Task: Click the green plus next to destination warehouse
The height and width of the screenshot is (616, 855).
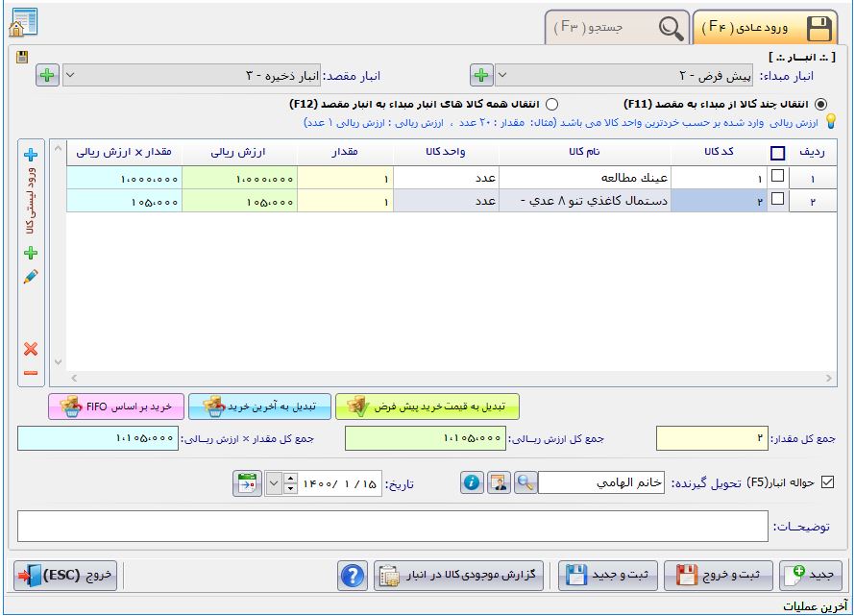Action: pos(47,74)
